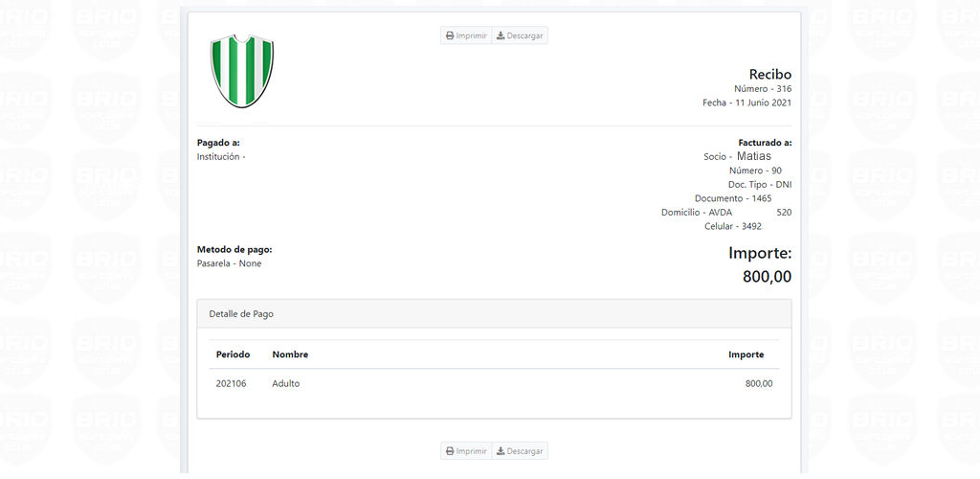This screenshot has height=479, width=980.
Task: Click the bottom Imprimir button
Action: pyautogui.click(x=466, y=451)
